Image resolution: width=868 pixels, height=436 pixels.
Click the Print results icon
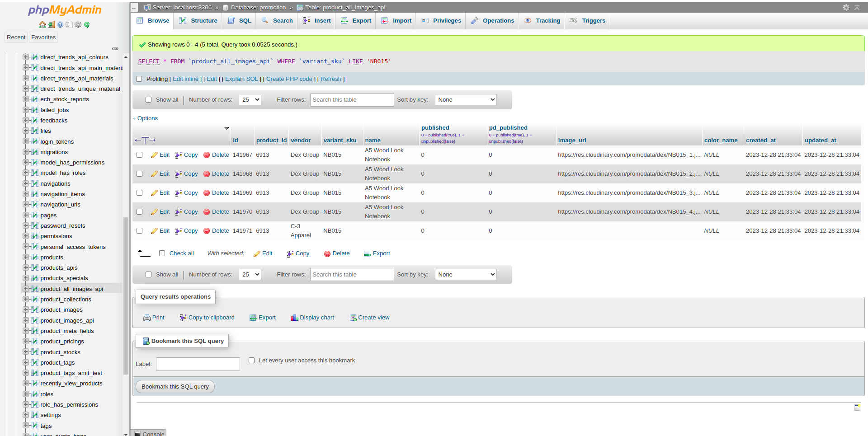point(146,318)
